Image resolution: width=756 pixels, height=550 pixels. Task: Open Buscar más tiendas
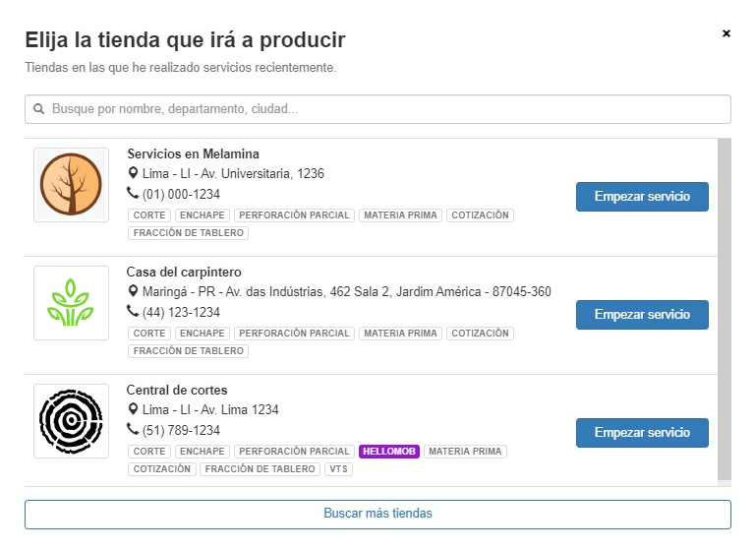pos(378,514)
